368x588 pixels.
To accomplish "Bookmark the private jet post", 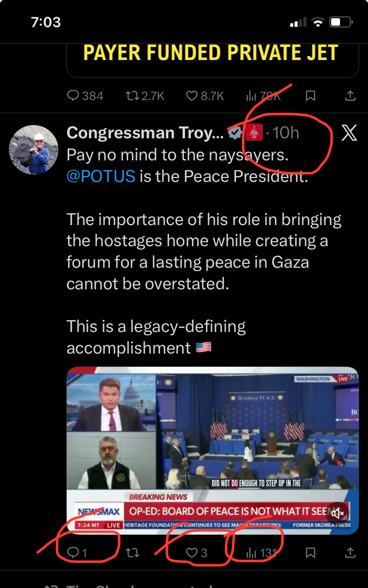I will pyautogui.click(x=310, y=96).
